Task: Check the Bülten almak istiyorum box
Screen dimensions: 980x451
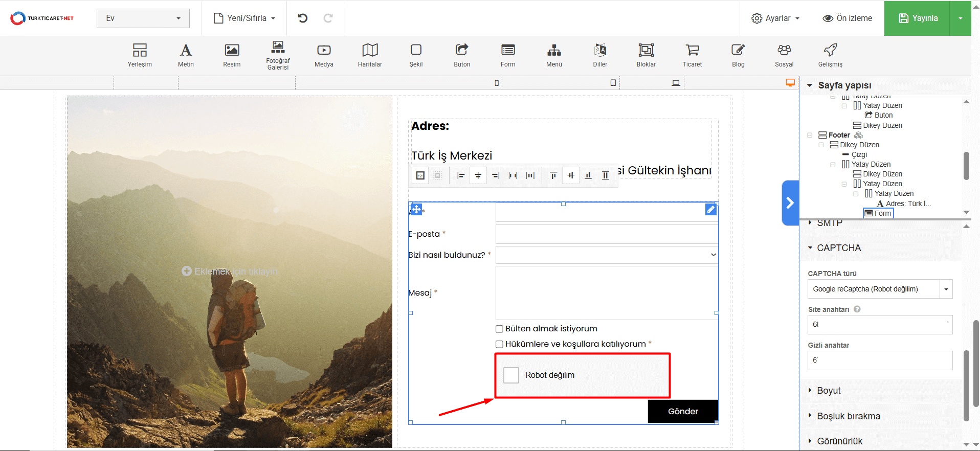Action: point(499,329)
